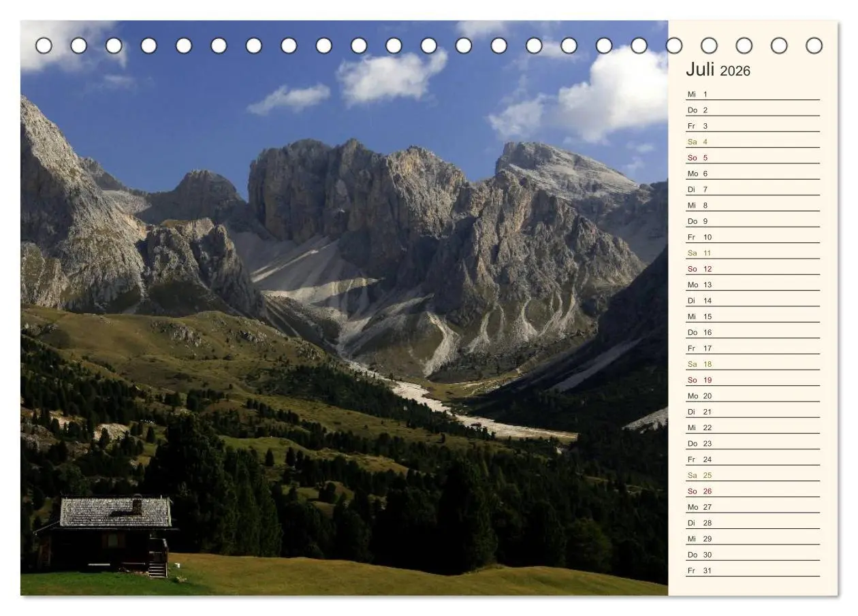
Task: Select the 'Di 28' date row
Action: pos(752,523)
